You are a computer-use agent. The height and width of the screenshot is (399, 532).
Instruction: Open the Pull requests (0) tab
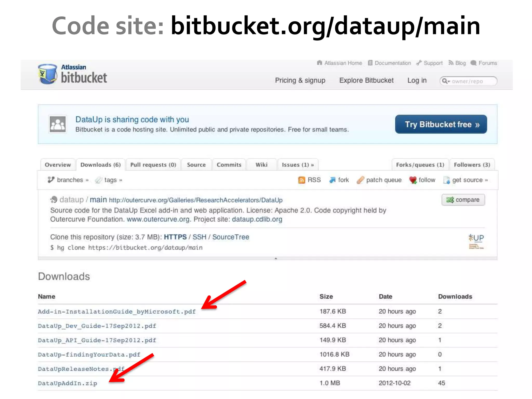click(153, 165)
